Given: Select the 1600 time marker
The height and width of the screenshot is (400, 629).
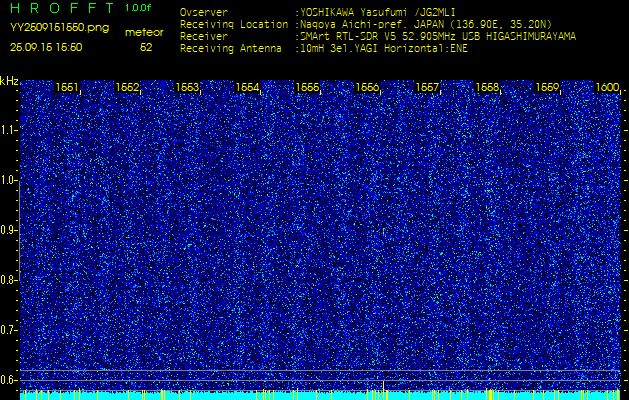Looking at the screenshot, I should (607, 88).
